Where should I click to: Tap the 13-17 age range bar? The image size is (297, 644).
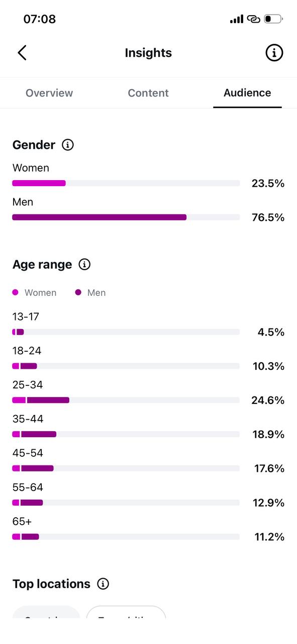tap(126, 332)
